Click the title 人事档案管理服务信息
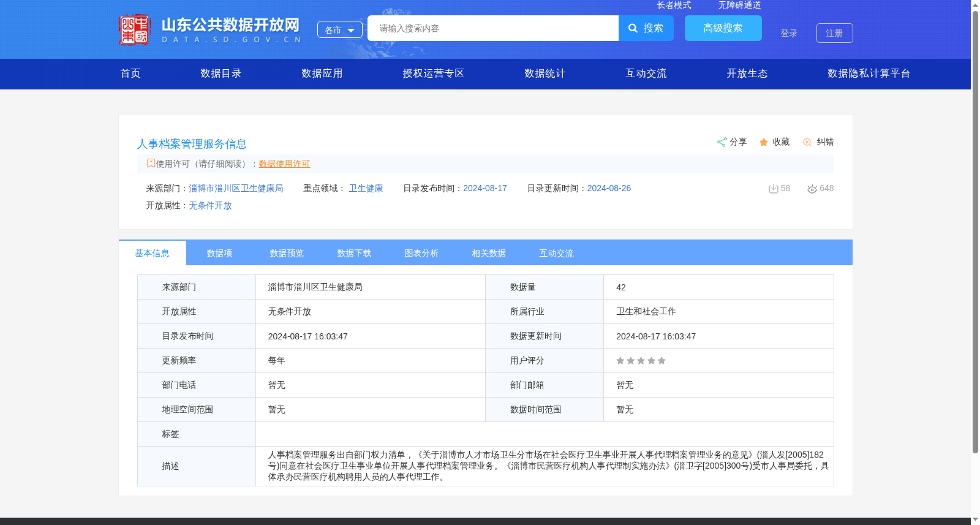Image resolution: width=980 pixels, height=525 pixels. (192, 144)
